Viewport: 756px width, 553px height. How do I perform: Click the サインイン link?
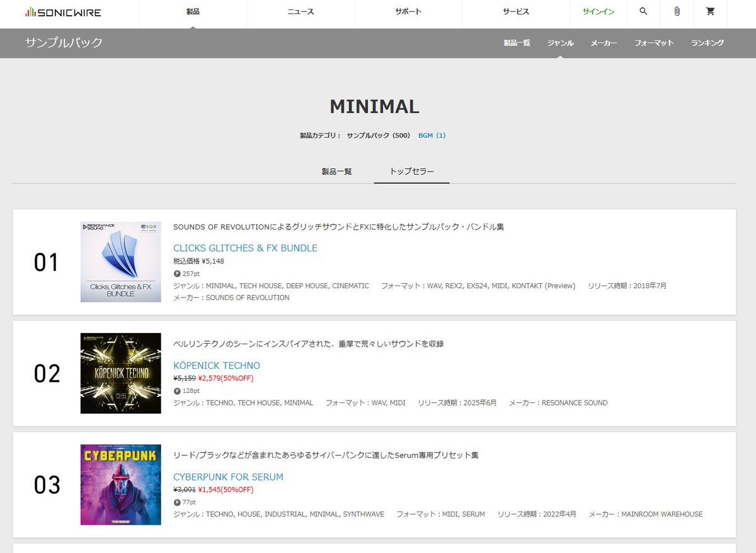point(598,12)
